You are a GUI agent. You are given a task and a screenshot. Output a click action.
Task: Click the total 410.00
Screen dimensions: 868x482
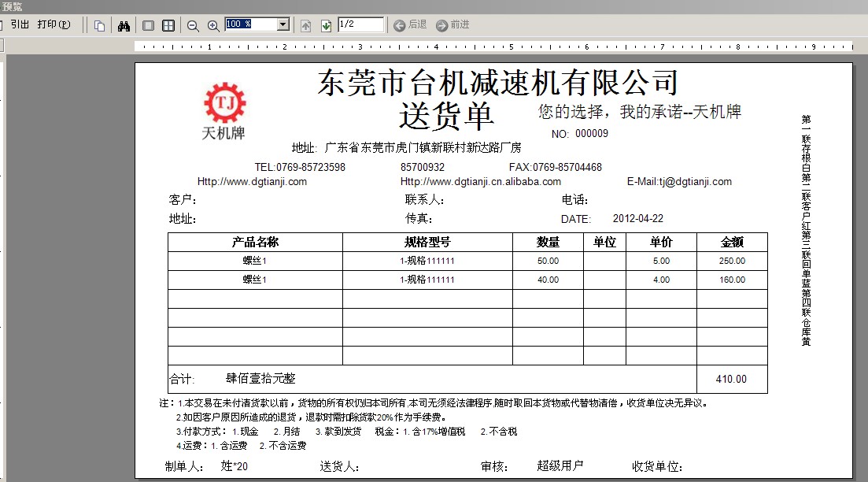coord(731,379)
